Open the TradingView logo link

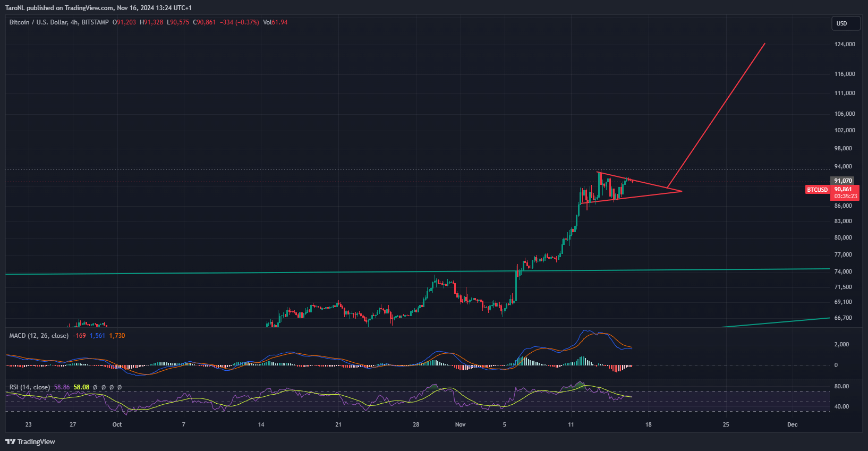point(30,441)
